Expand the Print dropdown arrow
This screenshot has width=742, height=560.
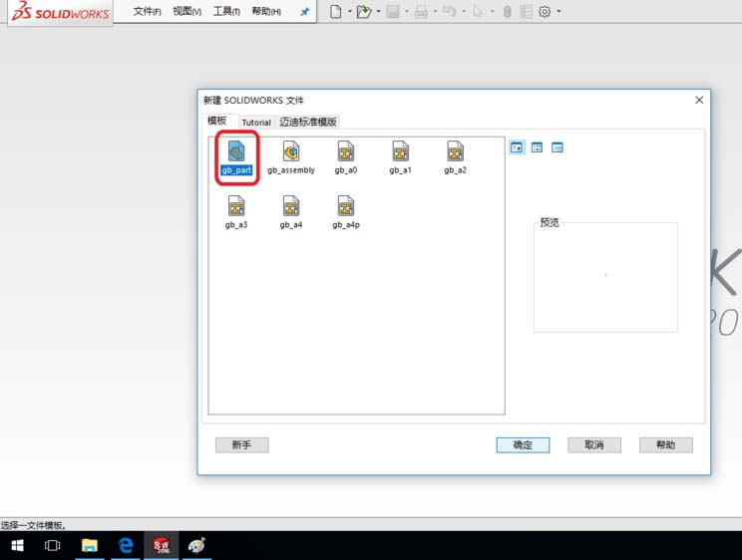(436, 11)
